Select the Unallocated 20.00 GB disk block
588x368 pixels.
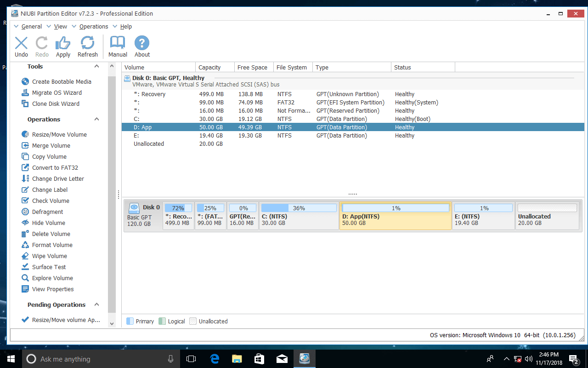547,215
